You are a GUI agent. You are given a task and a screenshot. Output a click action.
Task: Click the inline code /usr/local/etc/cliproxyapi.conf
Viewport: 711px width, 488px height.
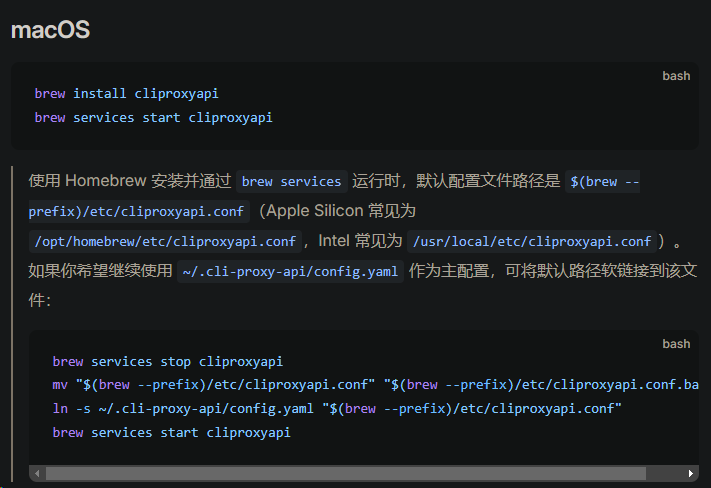[x=532, y=242]
